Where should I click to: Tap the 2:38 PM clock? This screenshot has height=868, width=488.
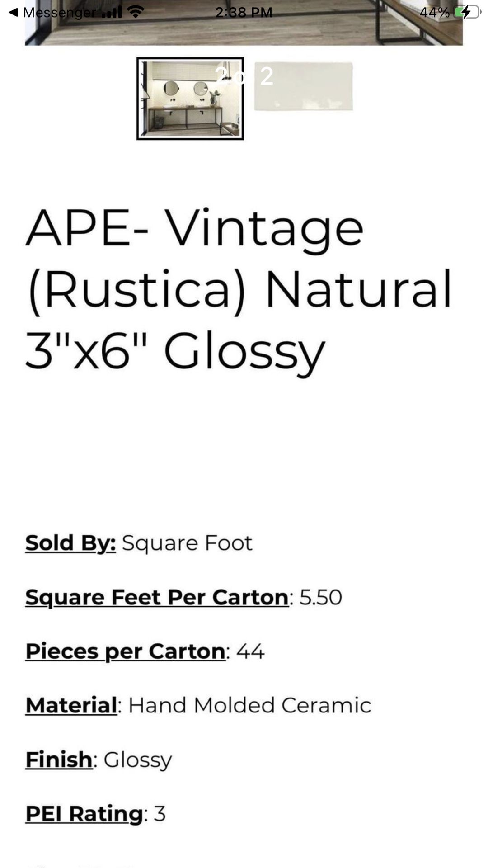244,12
